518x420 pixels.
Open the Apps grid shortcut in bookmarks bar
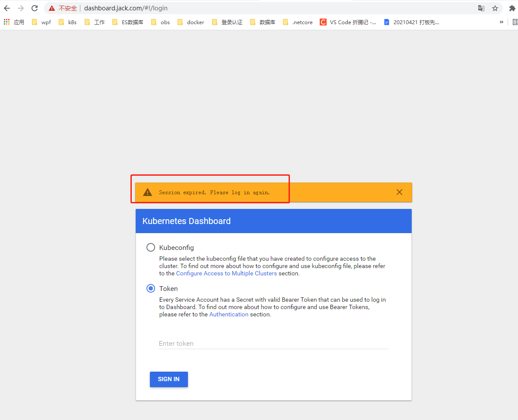(14, 22)
